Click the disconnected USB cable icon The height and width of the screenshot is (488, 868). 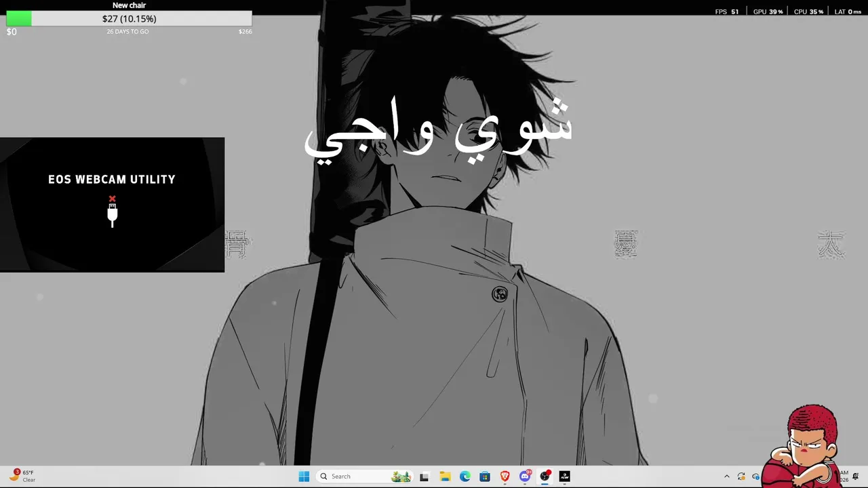coord(113,211)
